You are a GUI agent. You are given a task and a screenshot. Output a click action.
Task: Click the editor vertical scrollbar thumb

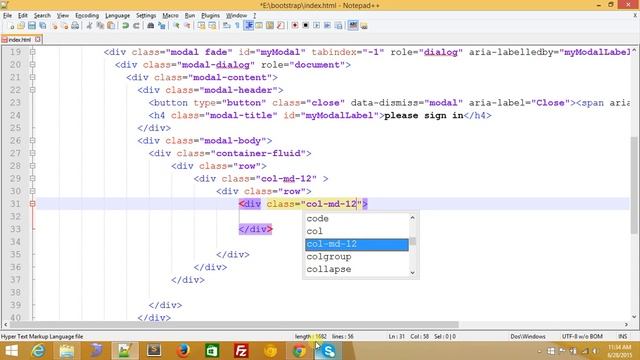634,186
